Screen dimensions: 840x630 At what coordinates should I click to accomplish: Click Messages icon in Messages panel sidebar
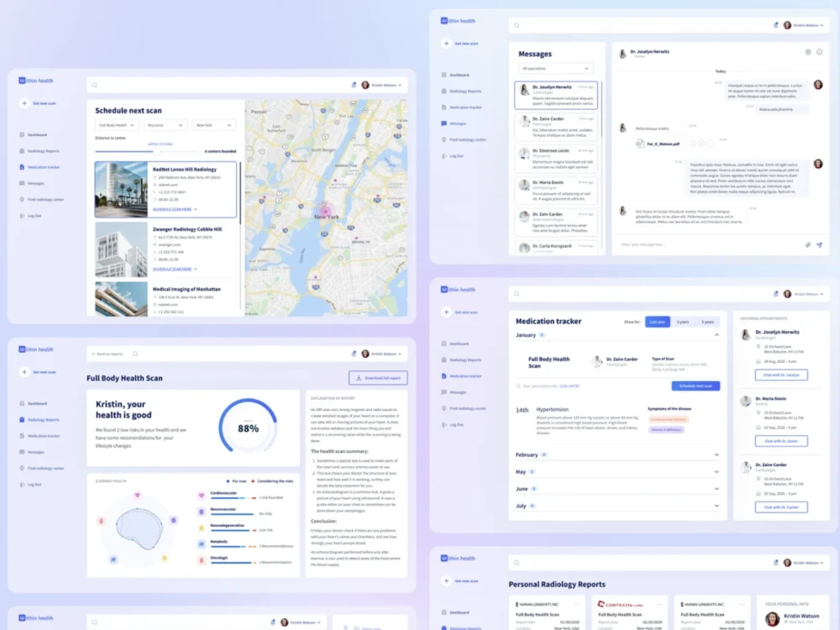444,123
